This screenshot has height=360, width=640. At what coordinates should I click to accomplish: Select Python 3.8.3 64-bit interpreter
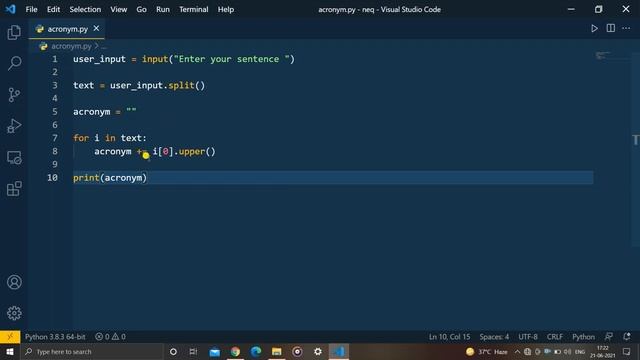(55, 337)
